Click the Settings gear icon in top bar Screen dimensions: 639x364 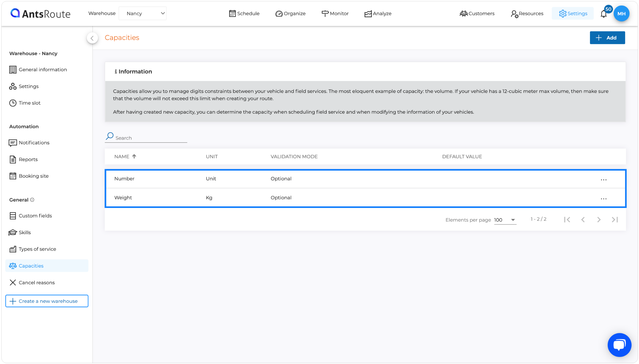click(x=563, y=14)
